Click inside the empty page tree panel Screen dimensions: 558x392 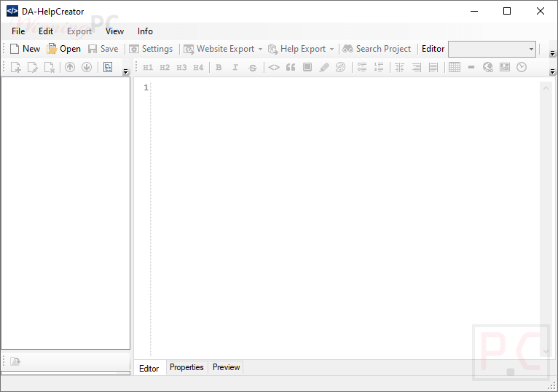66,213
